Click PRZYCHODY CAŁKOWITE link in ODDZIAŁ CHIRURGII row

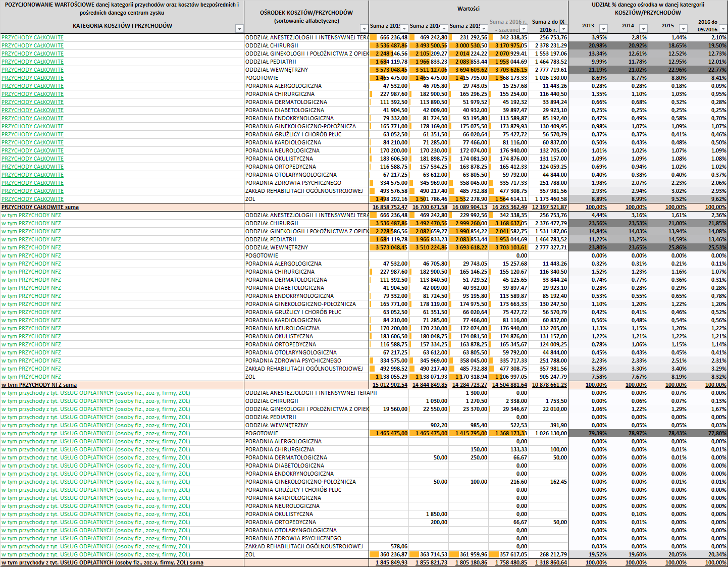pos(33,45)
